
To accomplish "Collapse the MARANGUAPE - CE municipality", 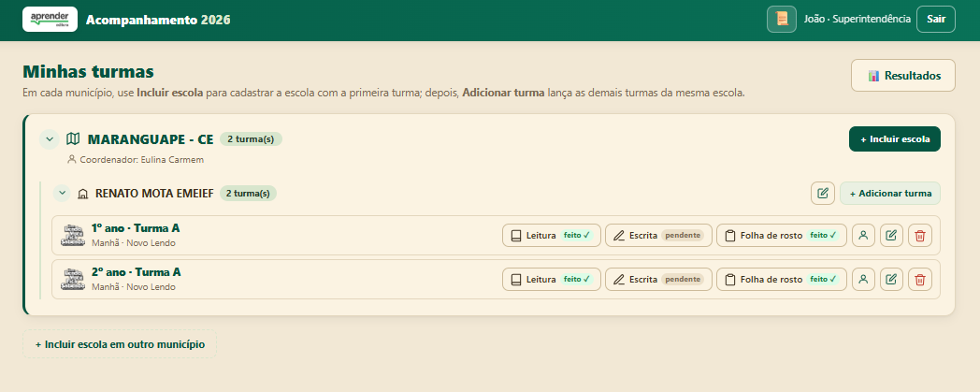I will (x=50, y=138).
